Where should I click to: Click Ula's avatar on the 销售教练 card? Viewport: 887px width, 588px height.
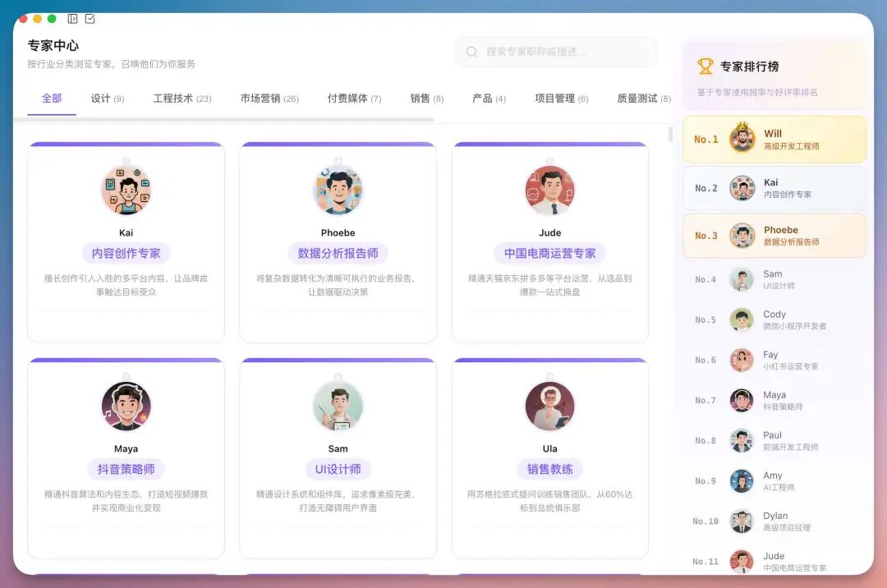pyautogui.click(x=549, y=405)
